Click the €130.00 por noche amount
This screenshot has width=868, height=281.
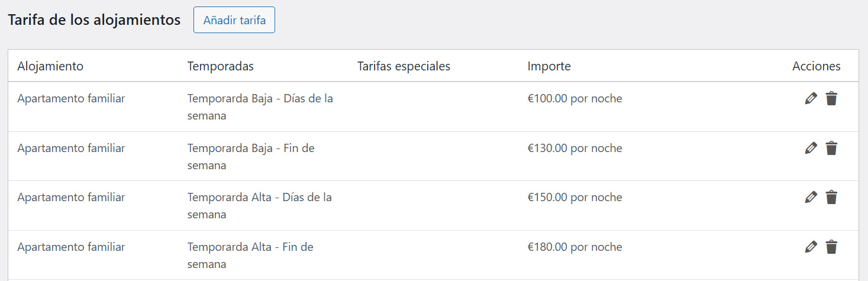[575, 148]
